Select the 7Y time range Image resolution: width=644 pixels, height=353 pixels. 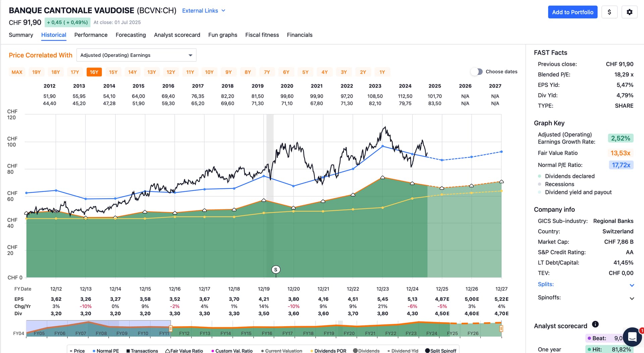click(x=267, y=72)
